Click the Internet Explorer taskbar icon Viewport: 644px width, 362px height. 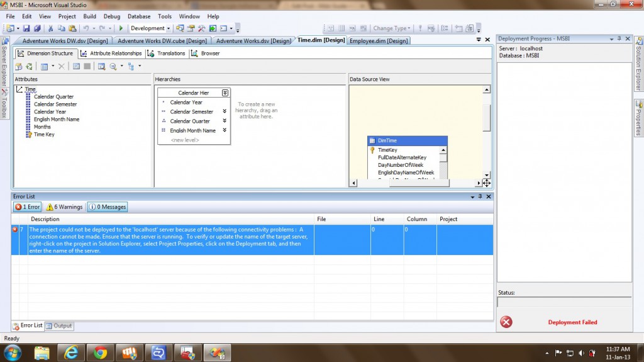point(71,353)
